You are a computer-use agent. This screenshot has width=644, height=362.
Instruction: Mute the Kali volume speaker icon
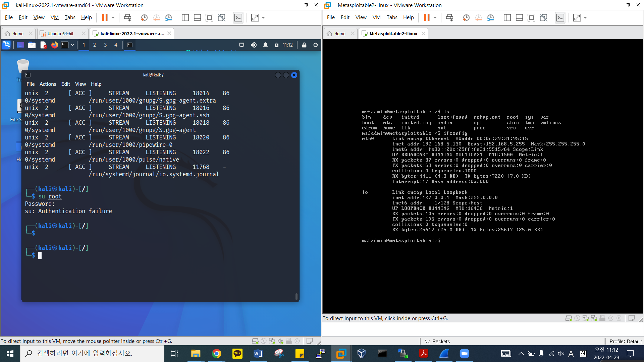[x=254, y=45]
